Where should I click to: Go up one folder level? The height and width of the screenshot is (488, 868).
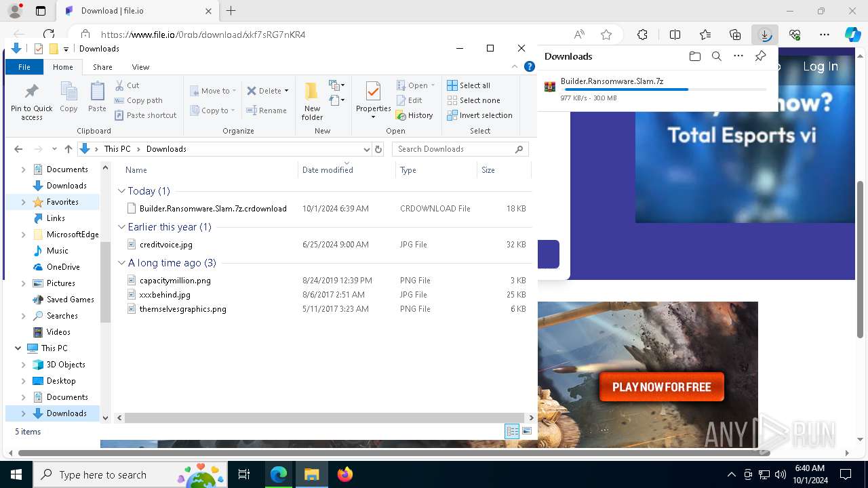(x=68, y=149)
